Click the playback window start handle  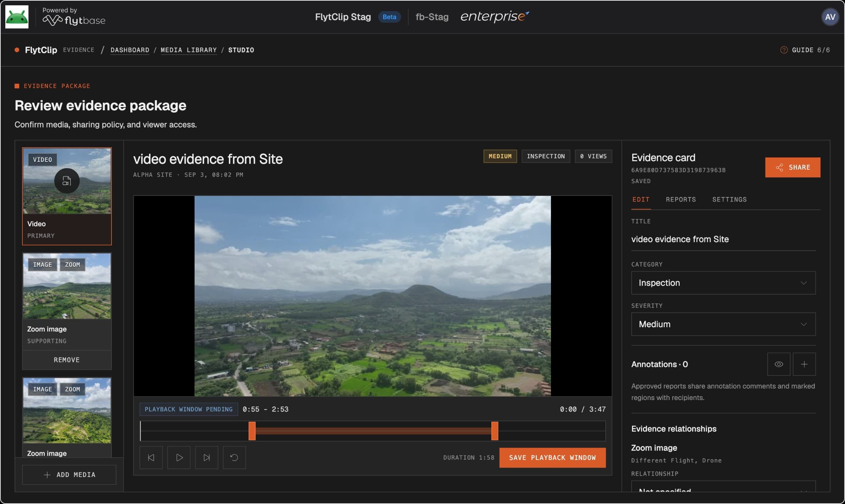[252, 431]
